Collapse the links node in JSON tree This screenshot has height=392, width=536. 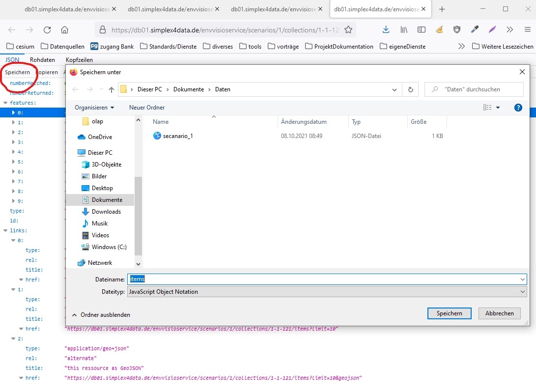pos(5,230)
